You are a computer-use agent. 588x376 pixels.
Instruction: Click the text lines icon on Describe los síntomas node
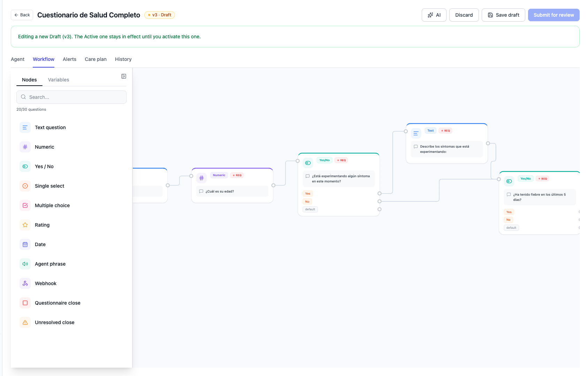pos(416,133)
